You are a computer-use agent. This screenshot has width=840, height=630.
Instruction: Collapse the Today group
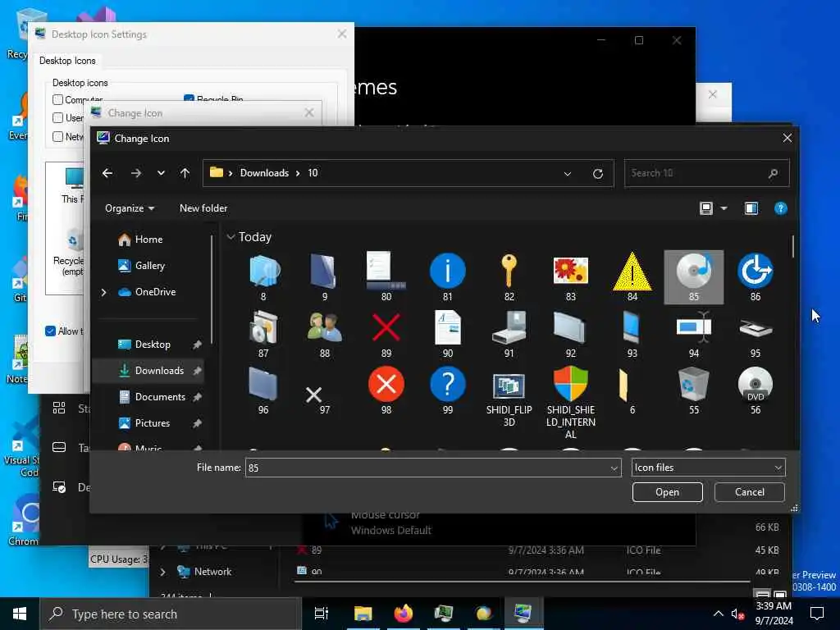tap(231, 237)
